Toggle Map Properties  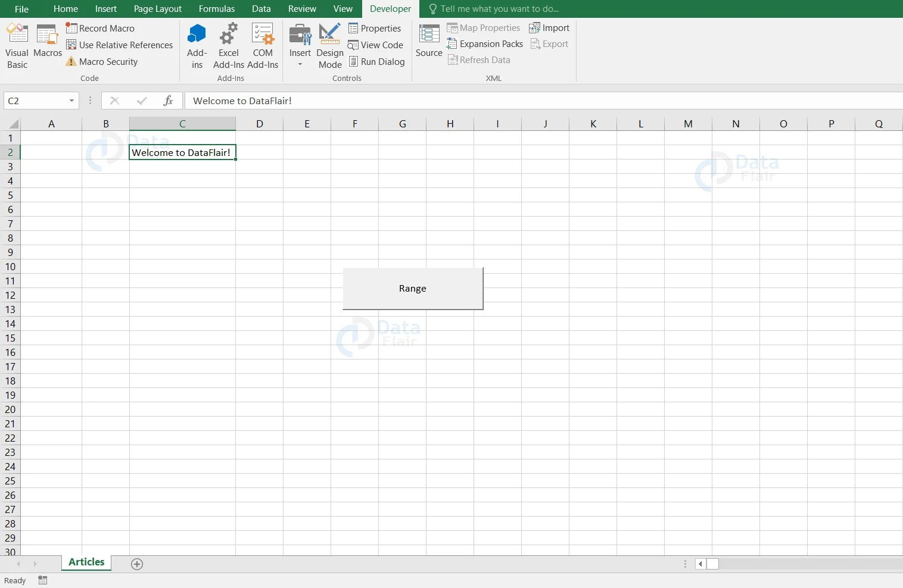pos(484,27)
